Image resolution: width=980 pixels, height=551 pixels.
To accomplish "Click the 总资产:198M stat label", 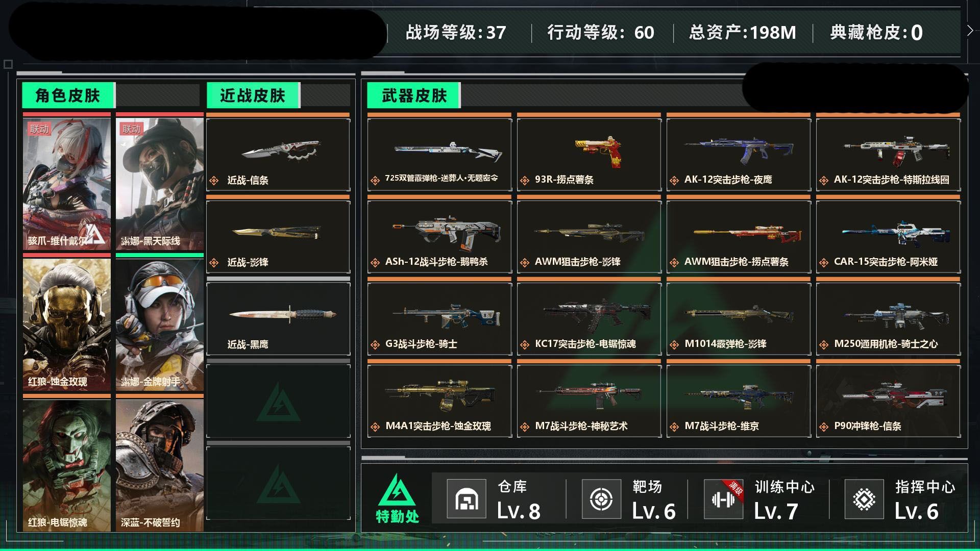I will 743,33.
